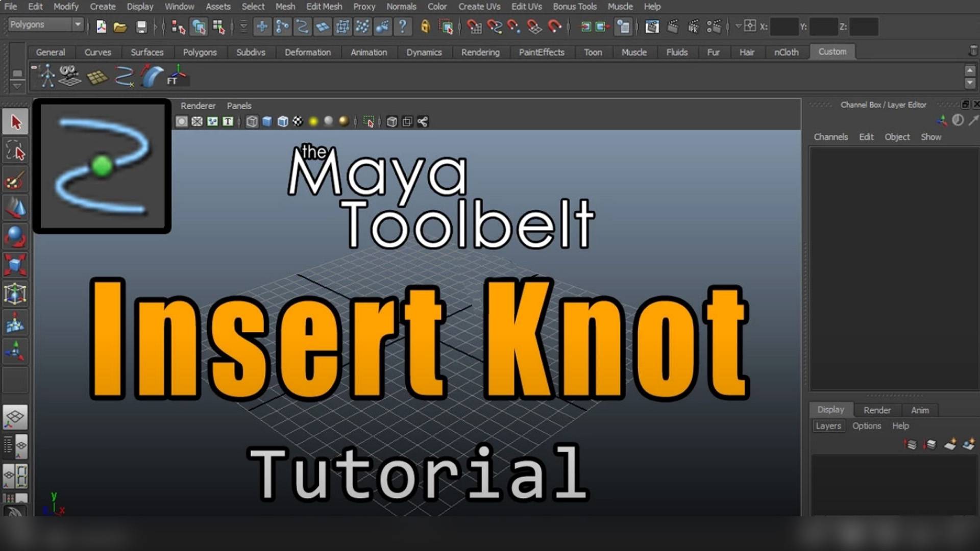980x551 pixels.
Task: Select the Scale tool
Action: [x=15, y=265]
